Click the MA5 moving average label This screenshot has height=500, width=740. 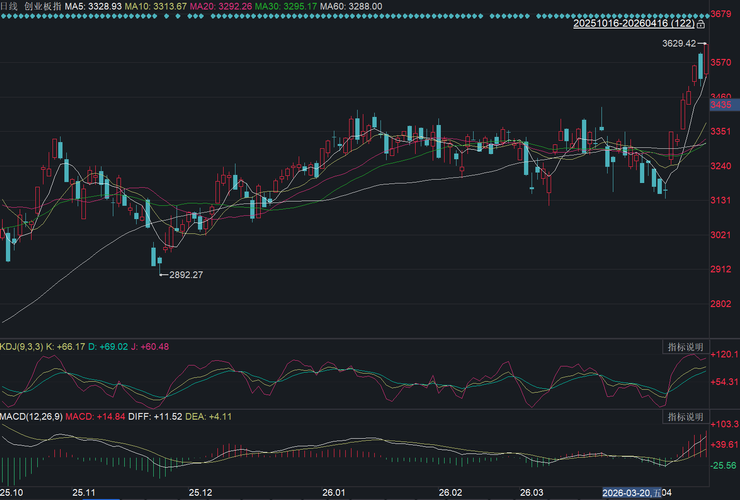coord(94,6)
